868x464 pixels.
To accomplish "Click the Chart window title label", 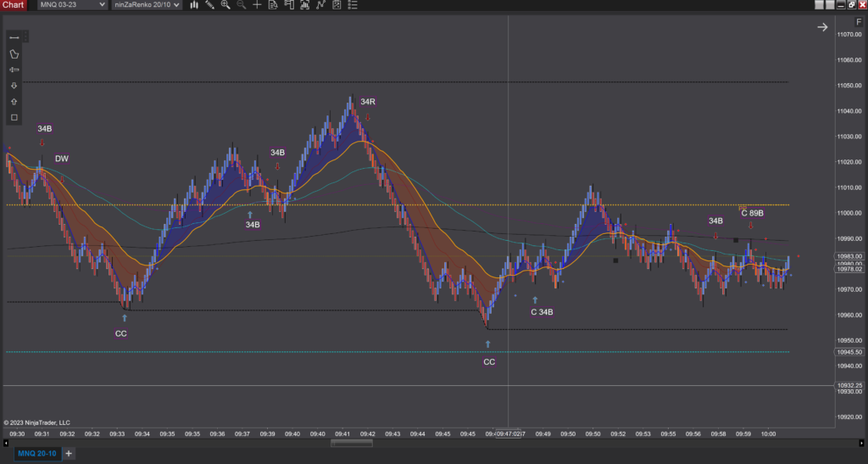I will 13,5.
